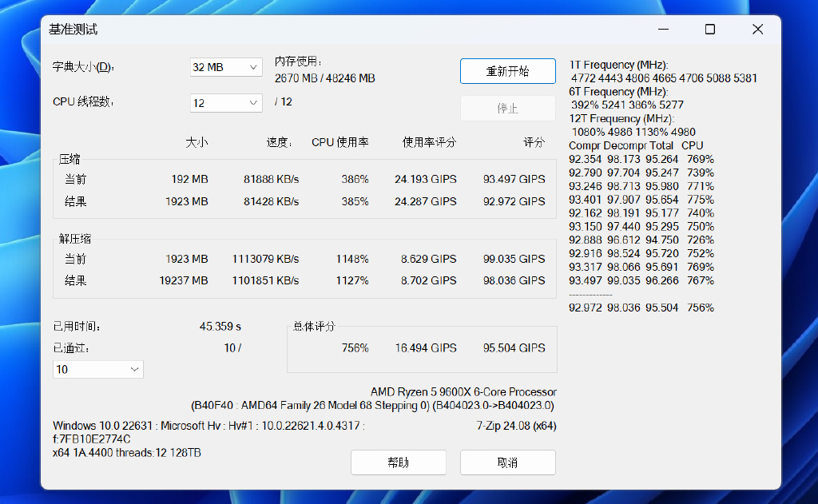Click the 12T Frequency (MHz): heading
This screenshot has height=504, width=818.
click(x=621, y=119)
